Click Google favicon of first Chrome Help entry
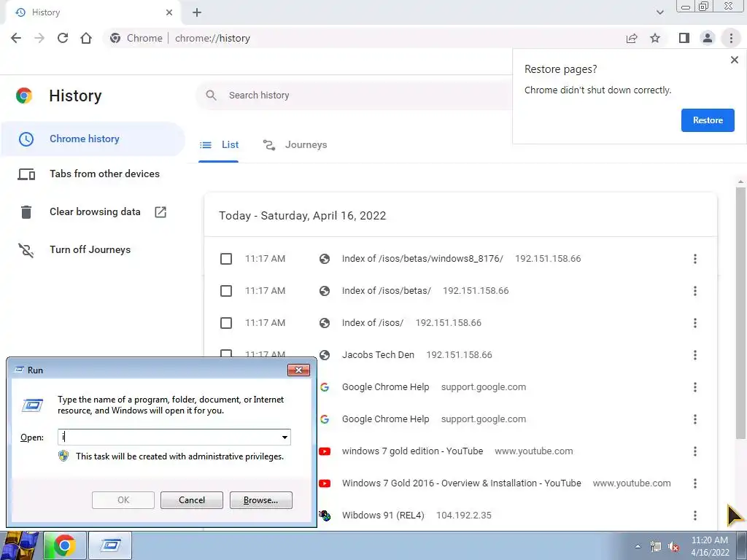The height and width of the screenshot is (560, 747). [x=325, y=387]
